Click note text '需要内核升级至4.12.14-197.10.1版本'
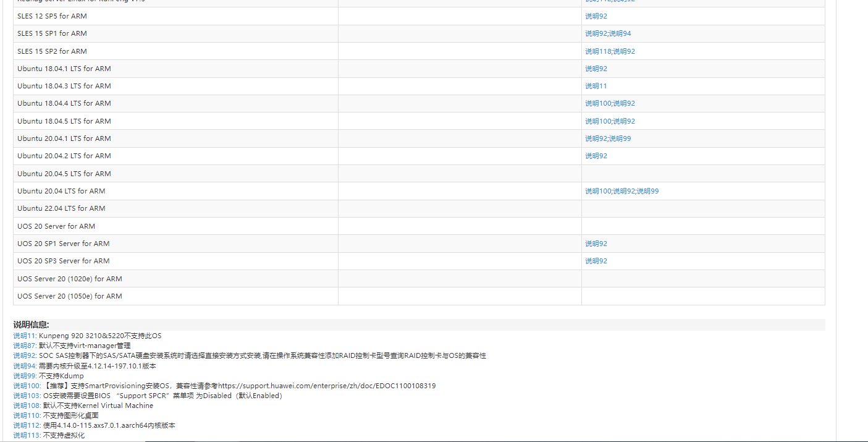The image size is (868, 442). 98,366
